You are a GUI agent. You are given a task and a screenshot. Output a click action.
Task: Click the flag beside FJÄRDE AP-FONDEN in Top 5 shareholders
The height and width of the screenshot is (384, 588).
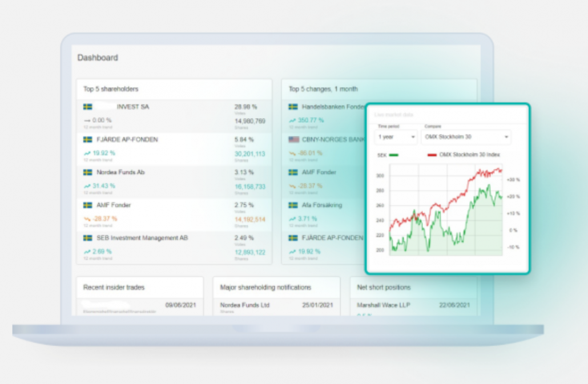[88, 139]
